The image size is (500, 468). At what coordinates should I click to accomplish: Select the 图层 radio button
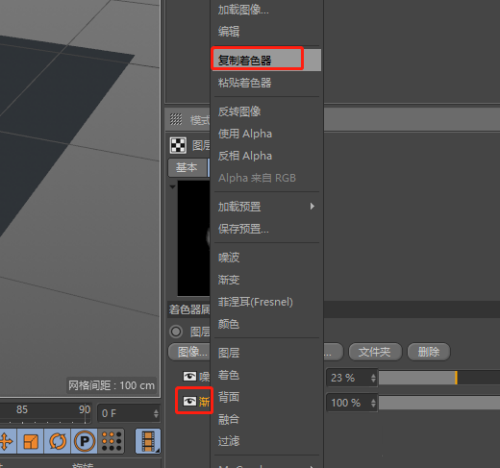pos(176,331)
